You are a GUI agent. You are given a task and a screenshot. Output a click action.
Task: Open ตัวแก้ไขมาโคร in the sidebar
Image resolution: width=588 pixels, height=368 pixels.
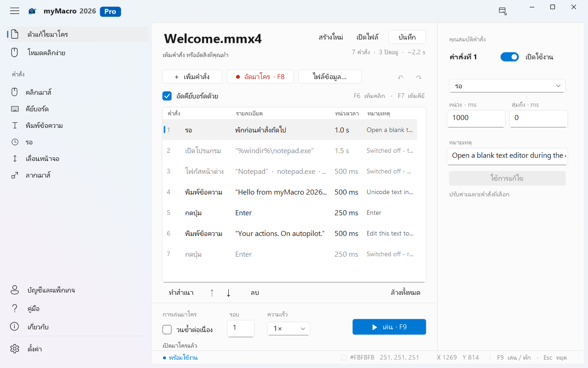(77, 34)
